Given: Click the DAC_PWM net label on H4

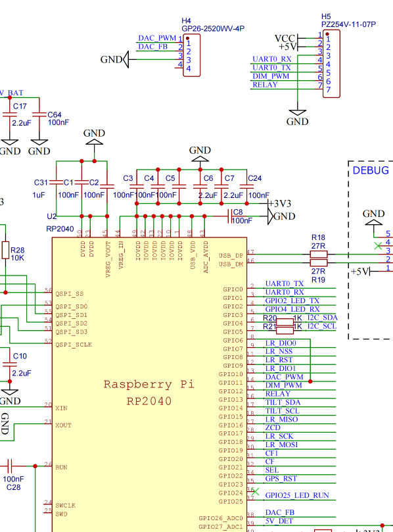Looking at the screenshot, I should pyautogui.click(x=157, y=38).
